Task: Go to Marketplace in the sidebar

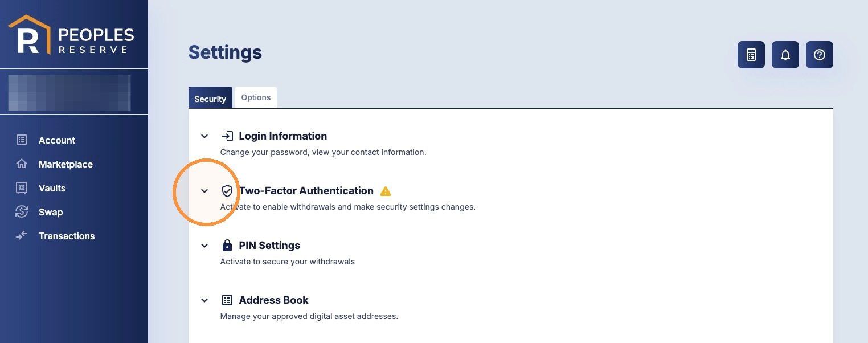Action: [x=65, y=164]
